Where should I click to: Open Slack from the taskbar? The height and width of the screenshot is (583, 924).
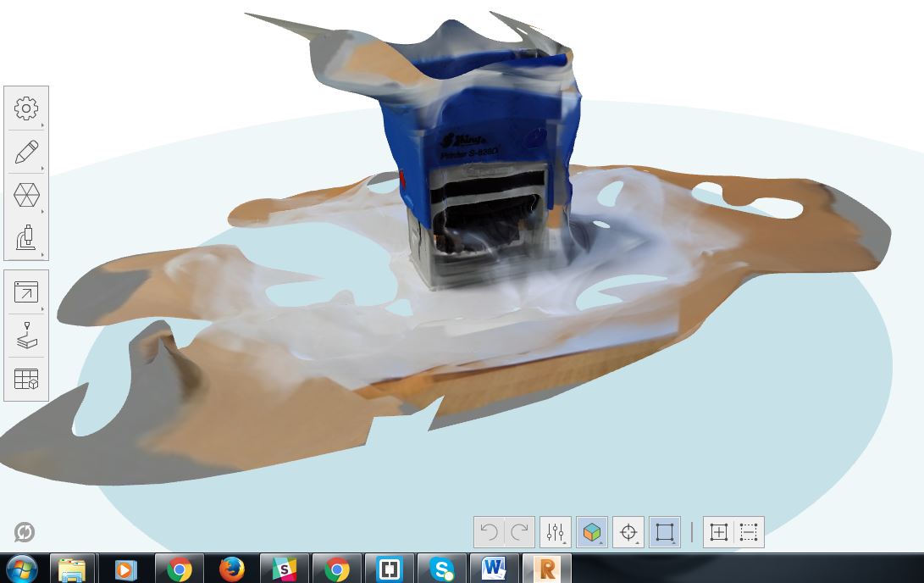click(x=284, y=569)
